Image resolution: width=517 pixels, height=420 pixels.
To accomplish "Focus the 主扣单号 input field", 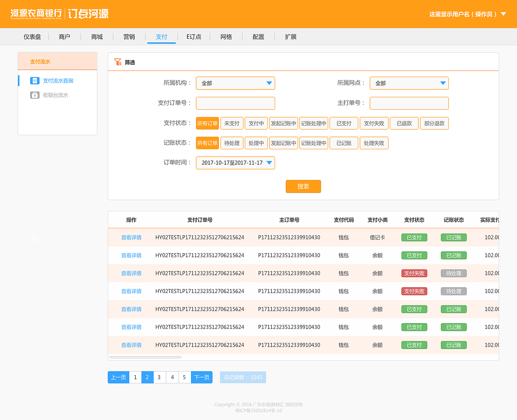I will (409, 103).
